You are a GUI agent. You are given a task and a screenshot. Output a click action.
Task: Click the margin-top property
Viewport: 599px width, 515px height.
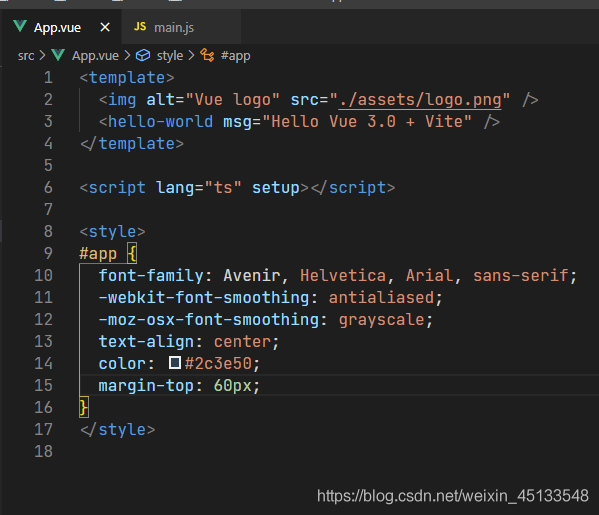pos(146,385)
